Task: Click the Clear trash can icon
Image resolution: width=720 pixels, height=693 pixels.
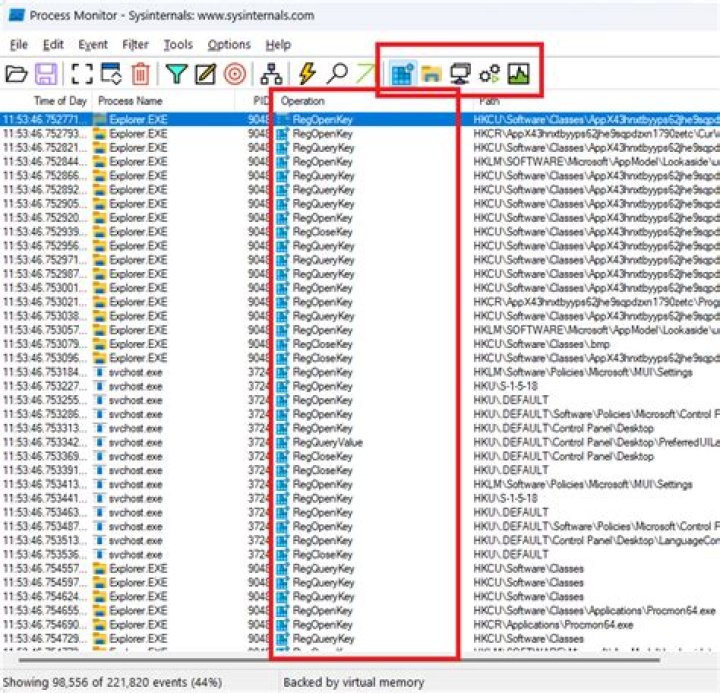Action: tap(141, 73)
